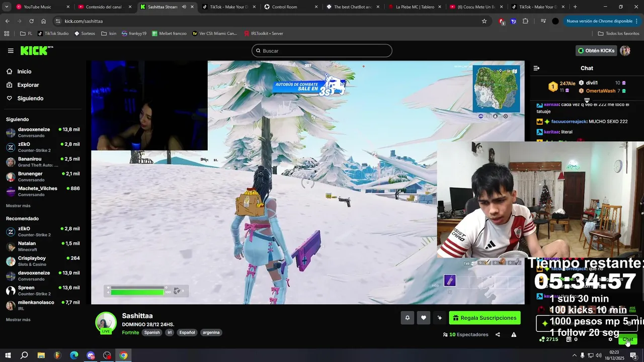The height and width of the screenshot is (362, 644).
Task: Open Machete_Vilches channel in the sidebar
Action: (x=43, y=192)
